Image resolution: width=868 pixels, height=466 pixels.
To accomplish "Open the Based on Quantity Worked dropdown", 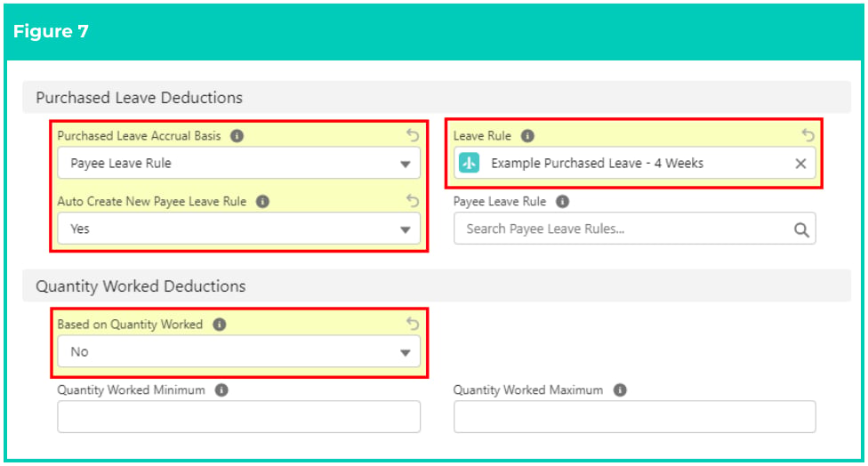I will (x=238, y=351).
